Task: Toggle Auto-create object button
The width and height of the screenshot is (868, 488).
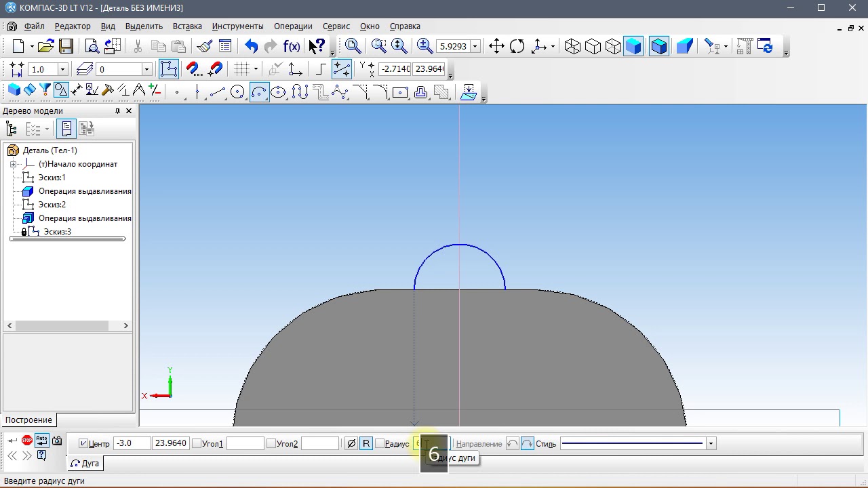Action: (x=42, y=441)
